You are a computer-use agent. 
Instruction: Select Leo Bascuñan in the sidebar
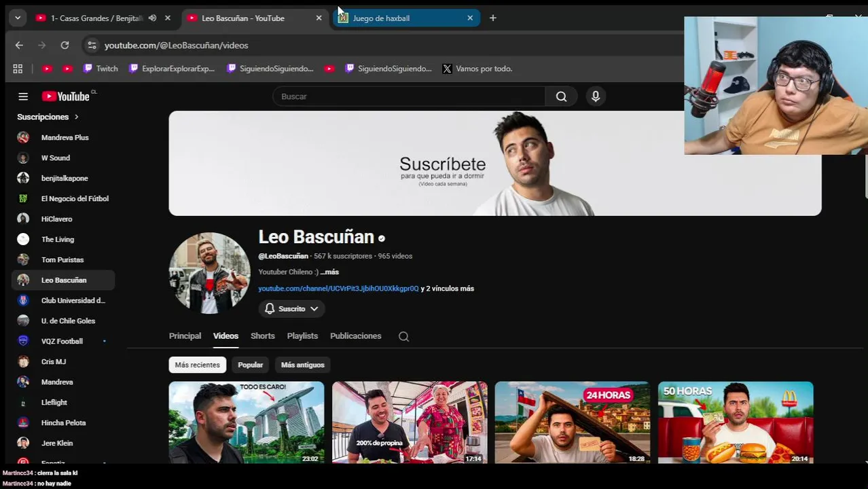(63, 280)
